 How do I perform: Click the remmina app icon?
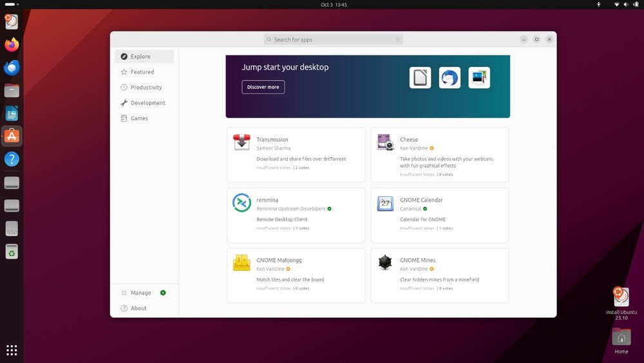[241, 202]
